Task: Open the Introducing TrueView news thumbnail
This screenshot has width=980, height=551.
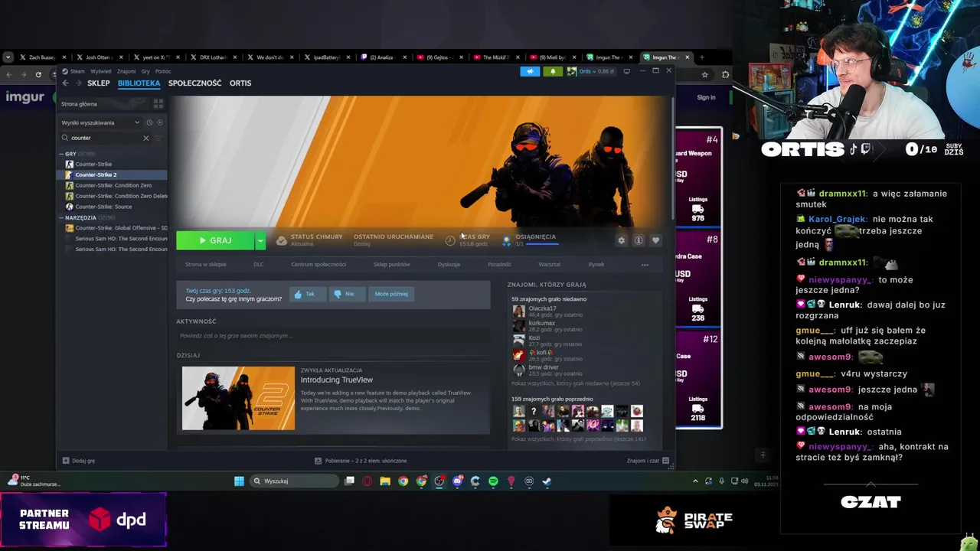Action: coord(238,398)
